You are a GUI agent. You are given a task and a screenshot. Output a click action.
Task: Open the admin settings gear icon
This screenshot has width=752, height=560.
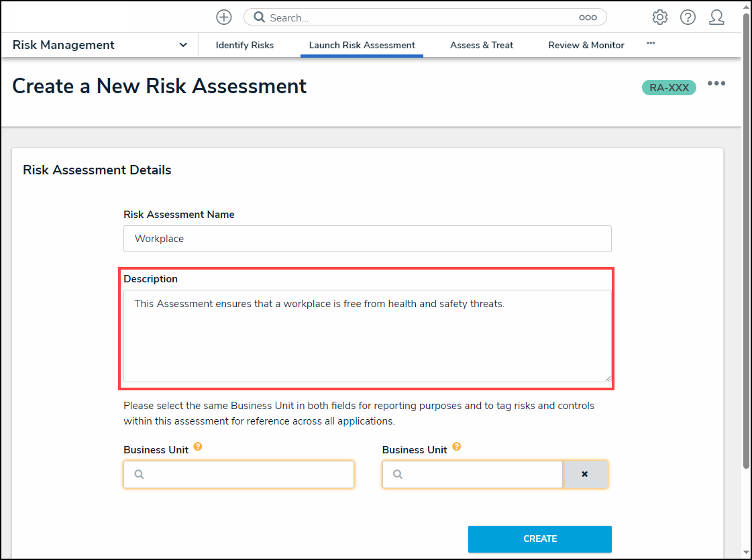point(660,17)
